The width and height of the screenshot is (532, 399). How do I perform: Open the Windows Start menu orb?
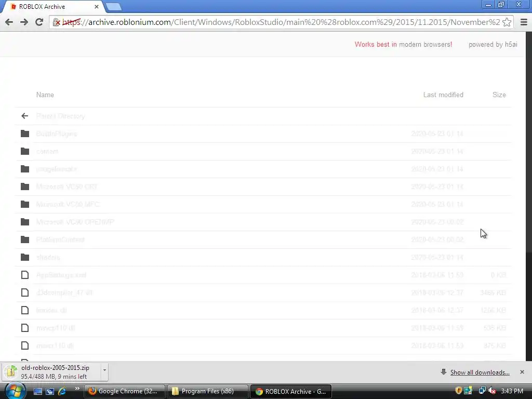pos(15,391)
